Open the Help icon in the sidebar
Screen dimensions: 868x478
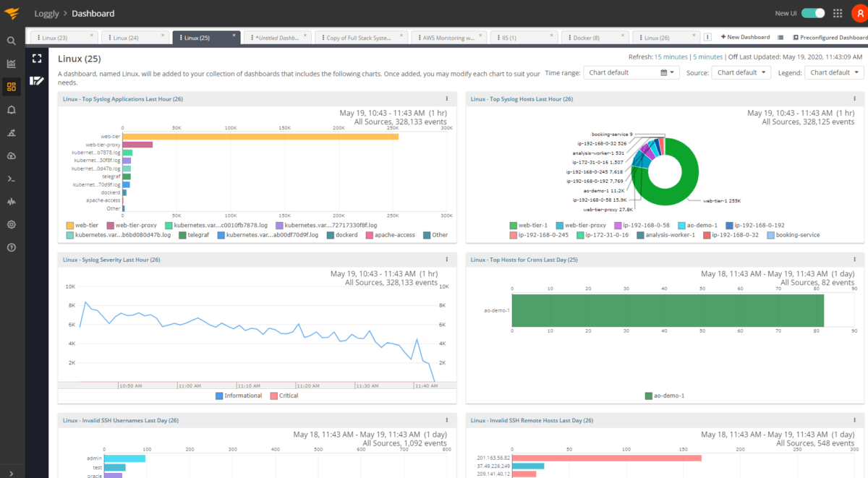tap(11, 247)
